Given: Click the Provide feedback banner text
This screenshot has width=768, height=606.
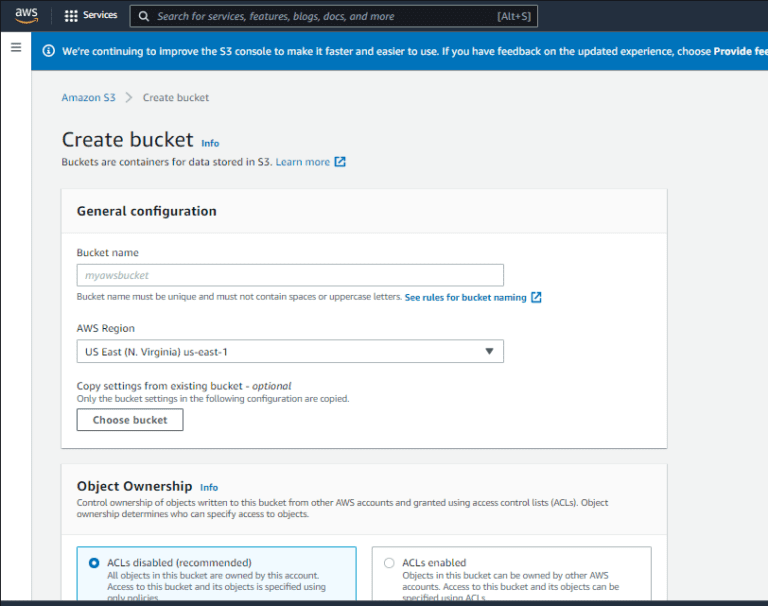Looking at the screenshot, I should [x=741, y=51].
